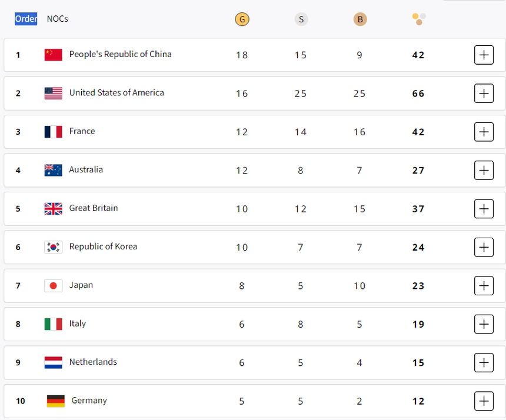Click the NOCs column header
The width and height of the screenshot is (506, 420).
click(57, 19)
